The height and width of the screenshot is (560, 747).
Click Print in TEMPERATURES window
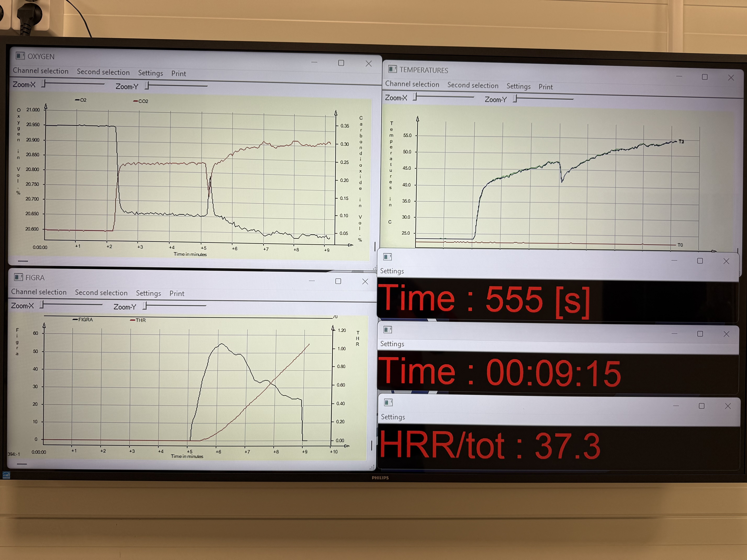[546, 87]
